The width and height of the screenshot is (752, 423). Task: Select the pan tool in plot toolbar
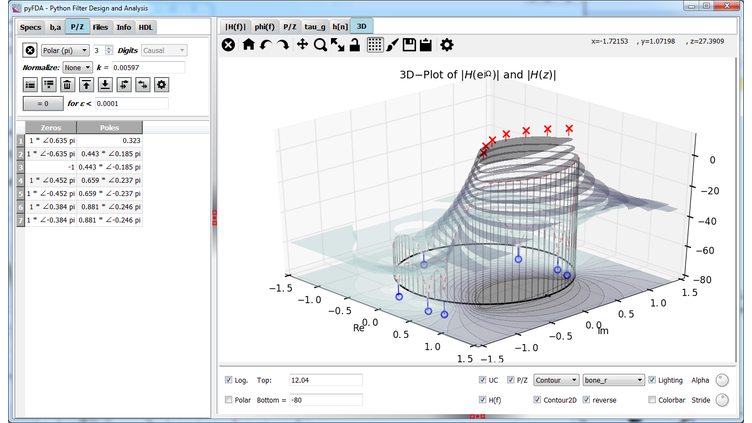(x=302, y=45)
